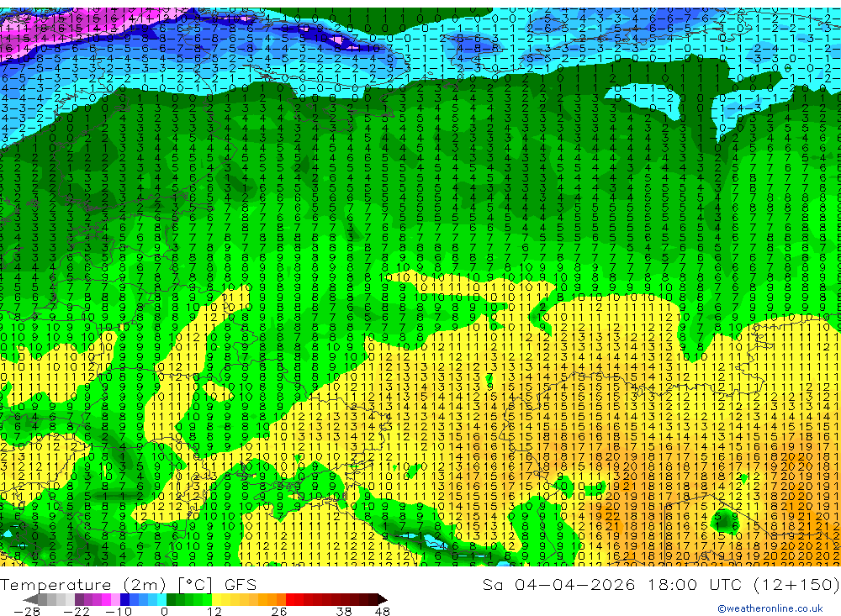The width and height of the screenshot is (841, 616).
Task: Click the dark blue legend swatch
Action: coord(124,600)
